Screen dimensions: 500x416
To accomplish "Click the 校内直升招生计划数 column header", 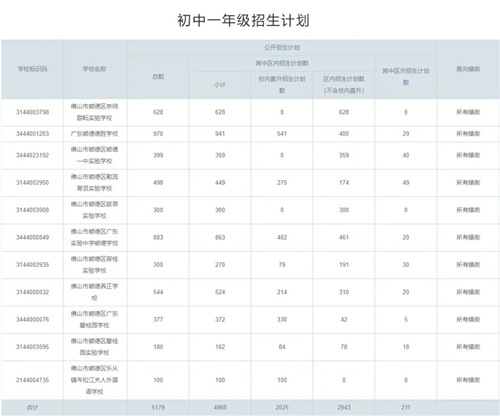I will (x=282, y=85).
